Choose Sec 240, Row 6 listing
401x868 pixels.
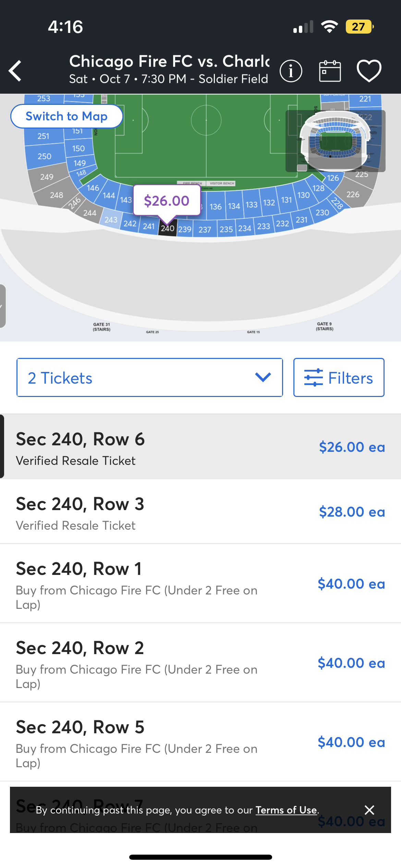pos(200,447)
